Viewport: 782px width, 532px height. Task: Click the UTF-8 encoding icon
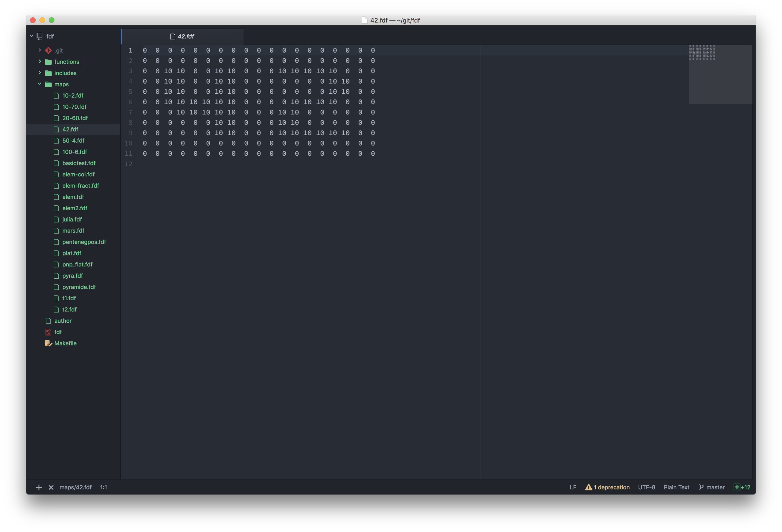(x=646, y=487)
